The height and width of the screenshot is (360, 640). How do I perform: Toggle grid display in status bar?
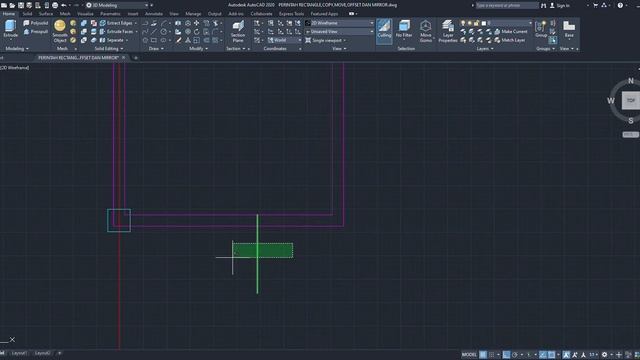click(x=483, y=355)
